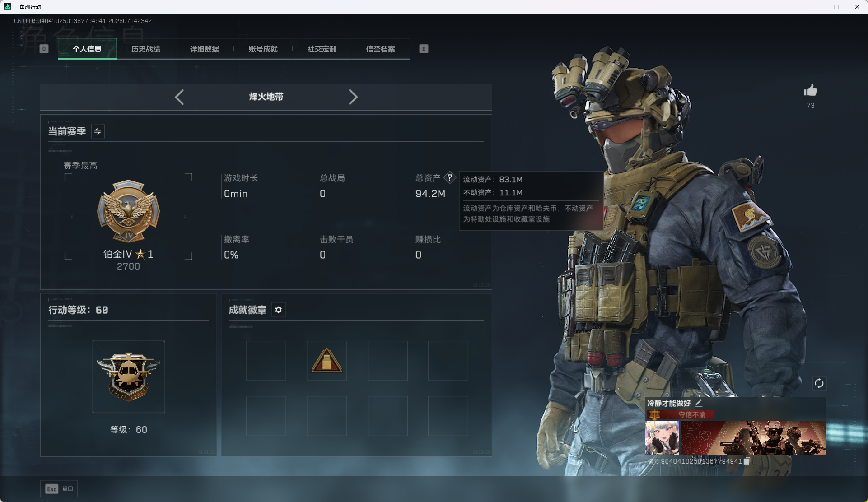The height and width of the screenshot is (502, 868).
Task: Select the red triangle achievement badge
Action: (x=327, y=361)
